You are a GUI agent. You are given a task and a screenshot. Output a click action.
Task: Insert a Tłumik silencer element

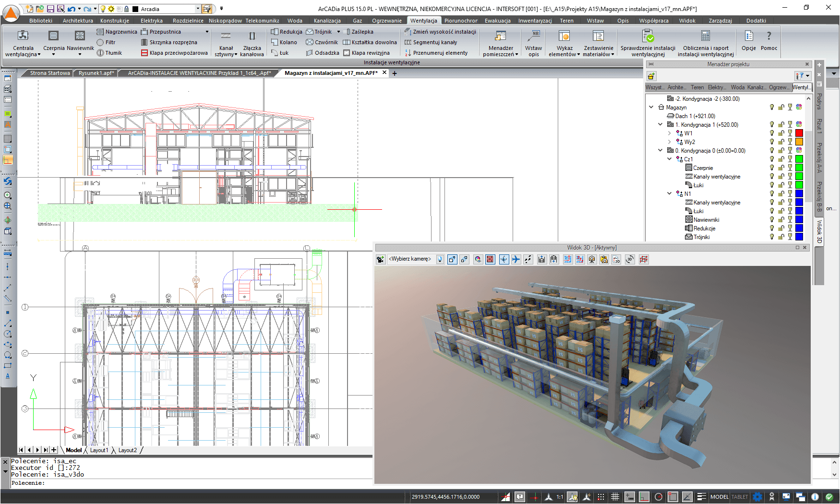click(109, 53)
